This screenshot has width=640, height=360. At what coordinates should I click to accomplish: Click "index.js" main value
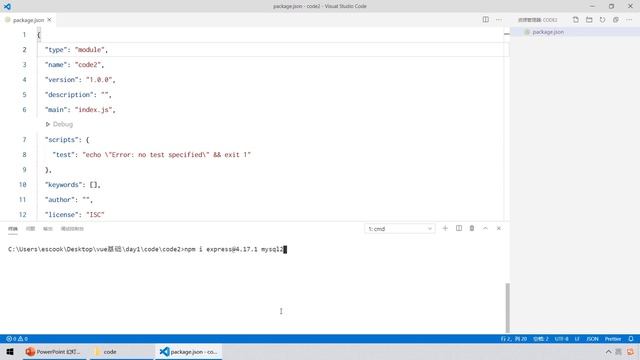pos(93,109)
